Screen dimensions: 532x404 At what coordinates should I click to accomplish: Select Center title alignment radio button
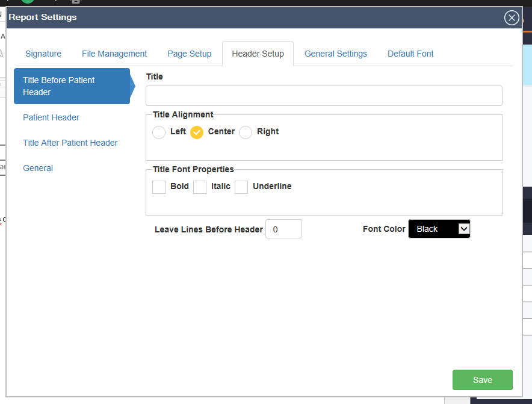[x=197, y=132]
